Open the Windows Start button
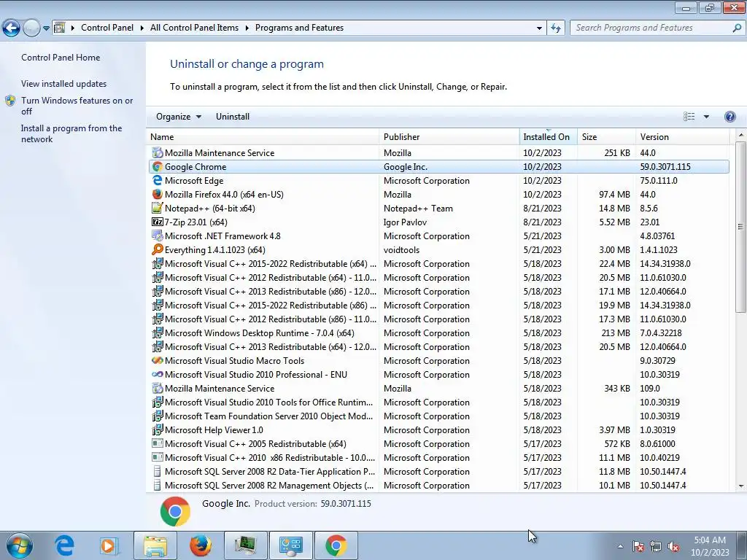Screen dimensions: 747x560 [x=20, y=545]
